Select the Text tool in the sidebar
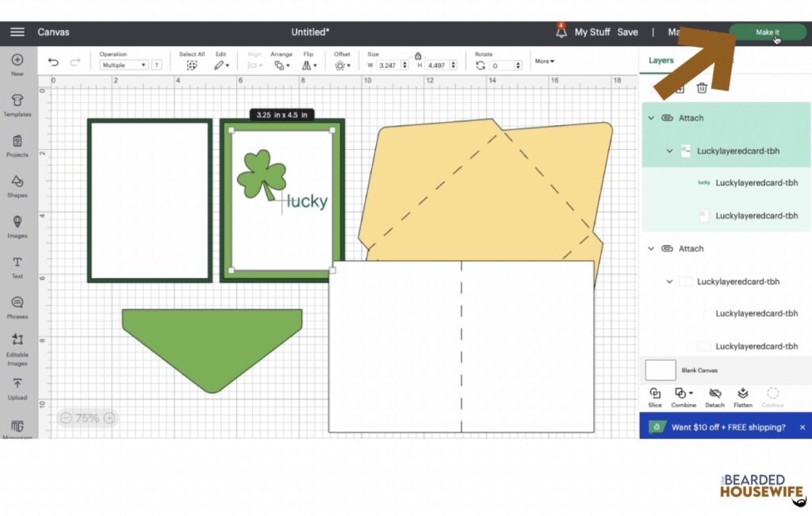Screen dimensions: 812x516 17,265
